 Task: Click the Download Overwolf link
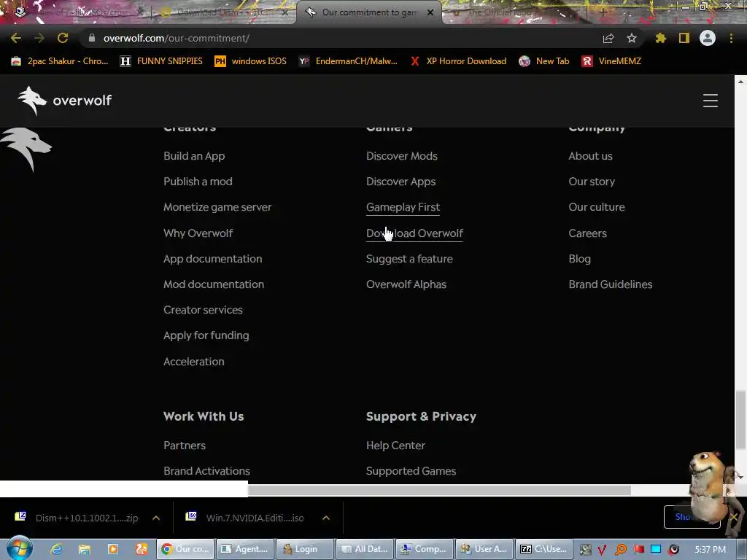click(x=414, y=233)
